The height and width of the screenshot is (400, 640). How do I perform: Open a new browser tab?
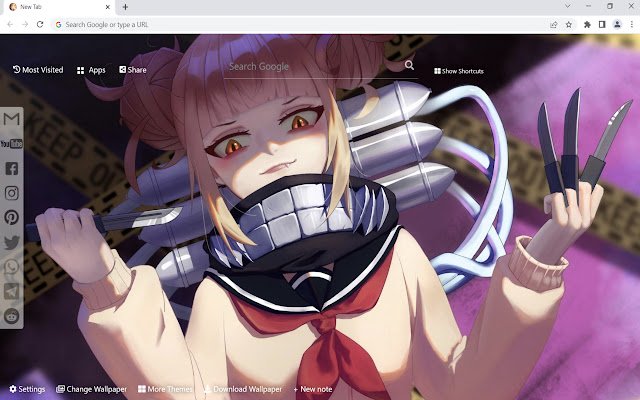tap(125, 7)
